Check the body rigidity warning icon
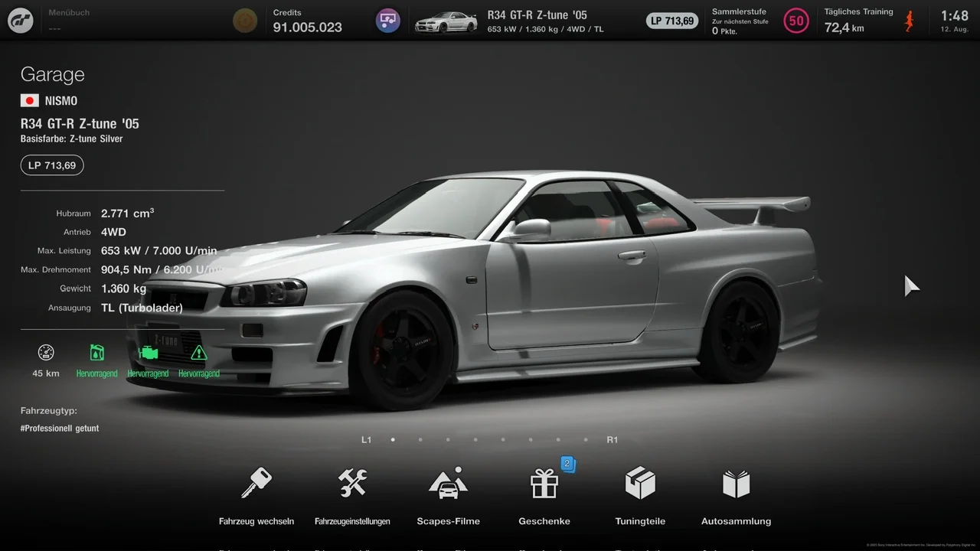 199,353
